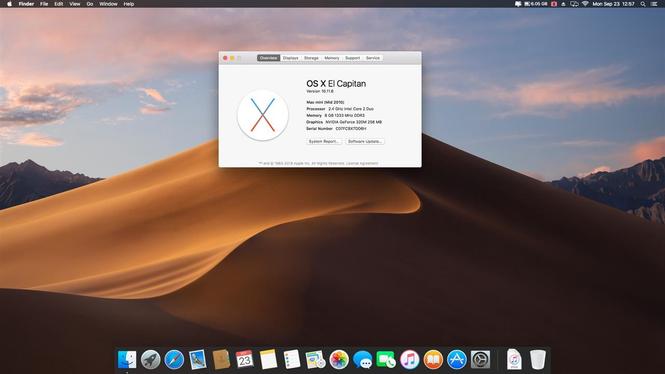Click the AirPlay displays menu bar icon
665x374 pixels.
tap(574, 4)
